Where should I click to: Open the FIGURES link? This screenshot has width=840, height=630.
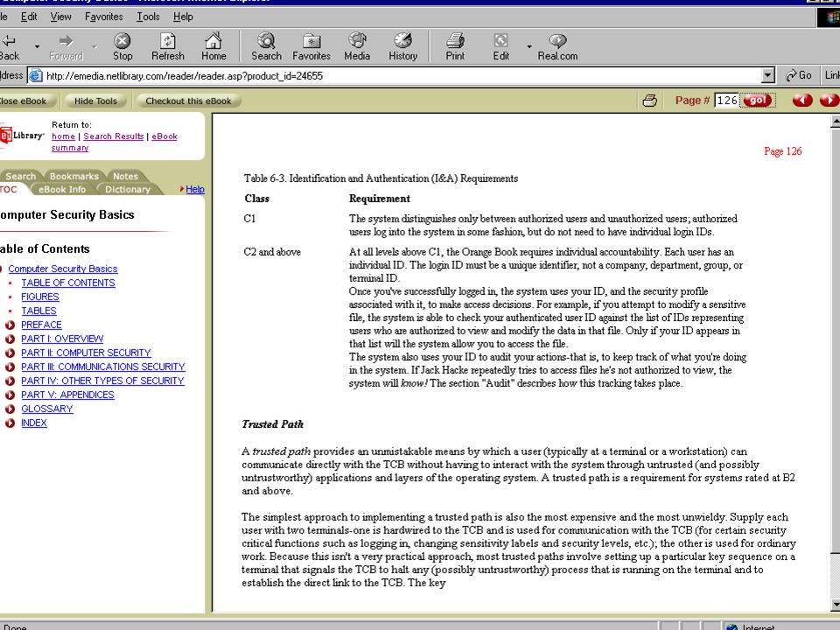40,297
